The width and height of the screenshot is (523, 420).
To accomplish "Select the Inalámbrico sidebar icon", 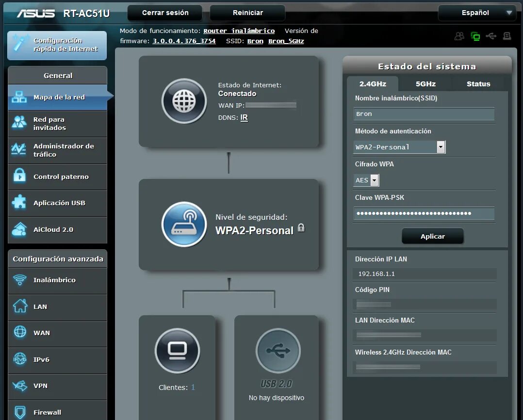I will 20,280.
